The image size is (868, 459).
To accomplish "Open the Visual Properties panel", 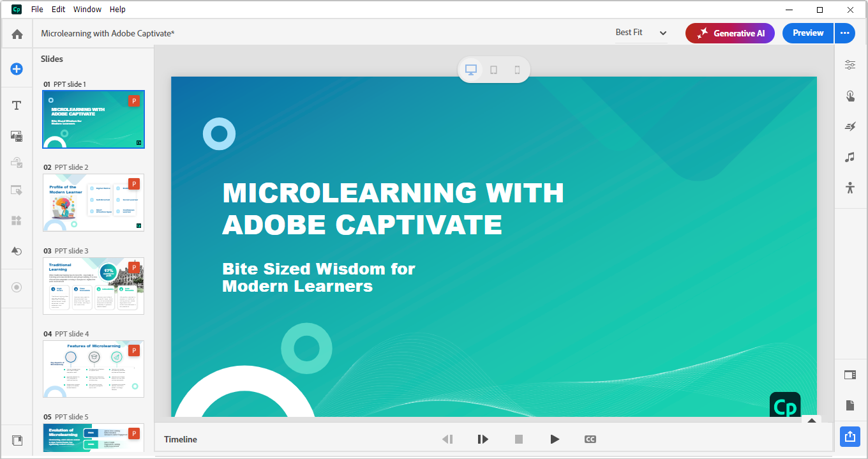I will tap(849, 64).
